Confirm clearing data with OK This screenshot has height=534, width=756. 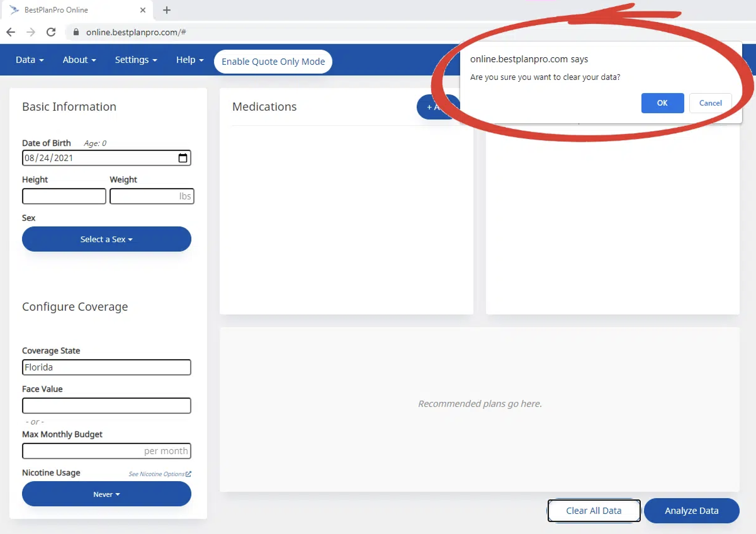point(662,103)
